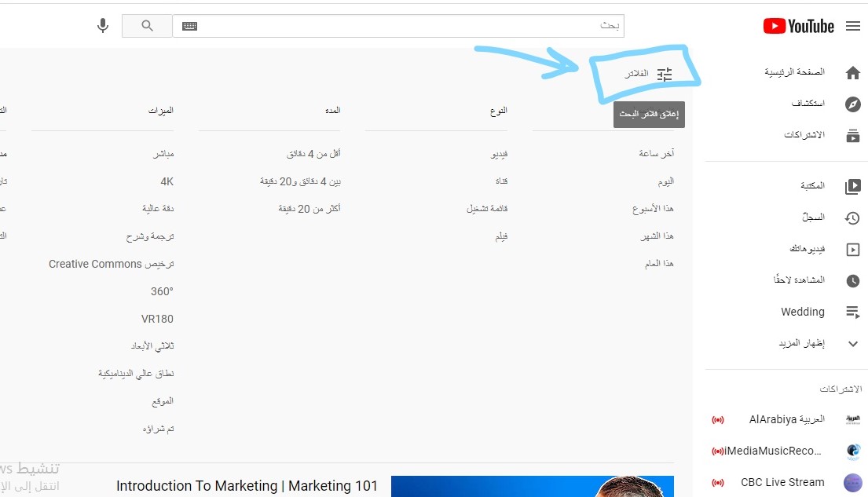Filter feature ترجمة وشرح subtitles

point(149,237)
